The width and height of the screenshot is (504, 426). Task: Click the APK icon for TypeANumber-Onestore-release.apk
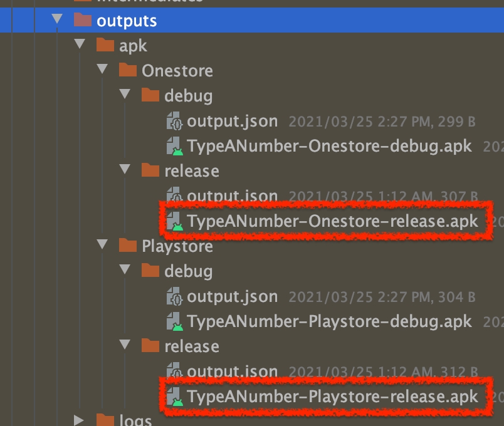click(174, 221)
